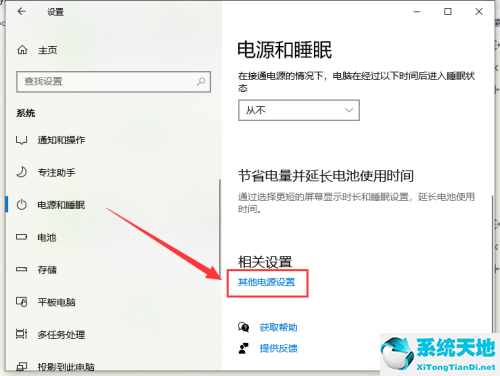Close the 设置 window
Screen dimensions: 500x376
479,12
